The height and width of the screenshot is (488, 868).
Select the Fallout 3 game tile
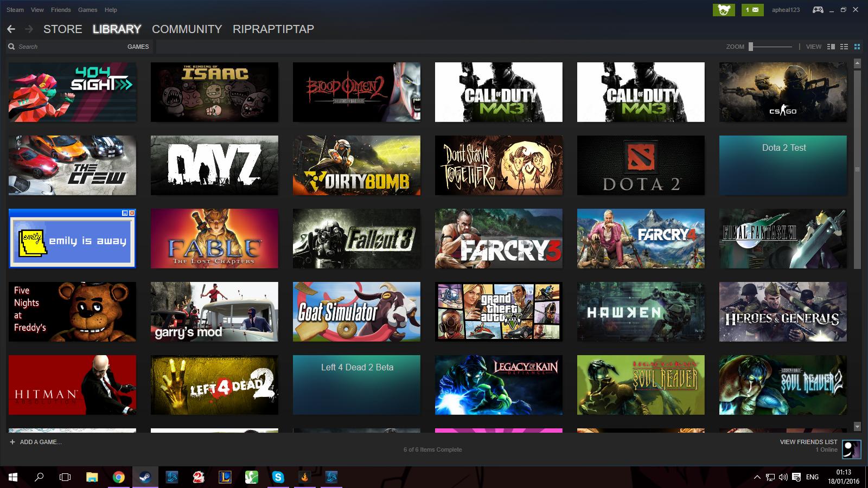tap(356, 239)
